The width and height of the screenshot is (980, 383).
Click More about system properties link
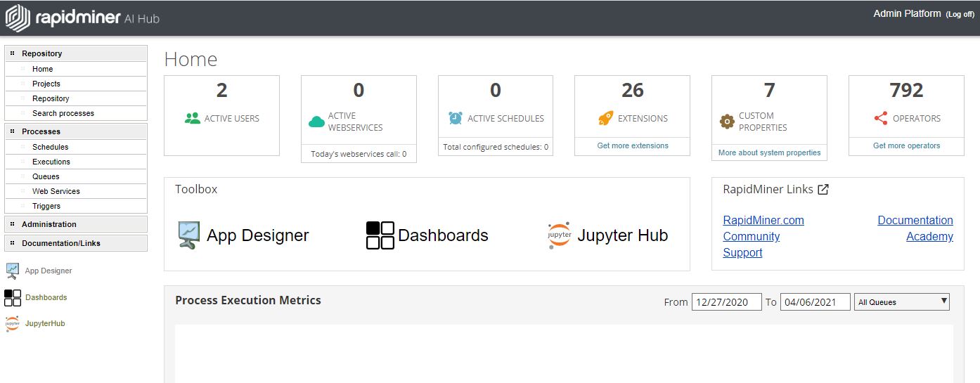pyautogui.click(x=769, y=152)
